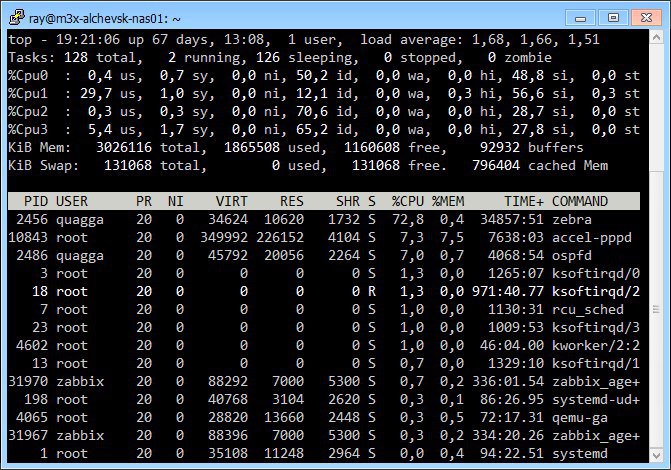Click the PID column header
This screenshot has height=470, width=671.
[x=36, y=201]
